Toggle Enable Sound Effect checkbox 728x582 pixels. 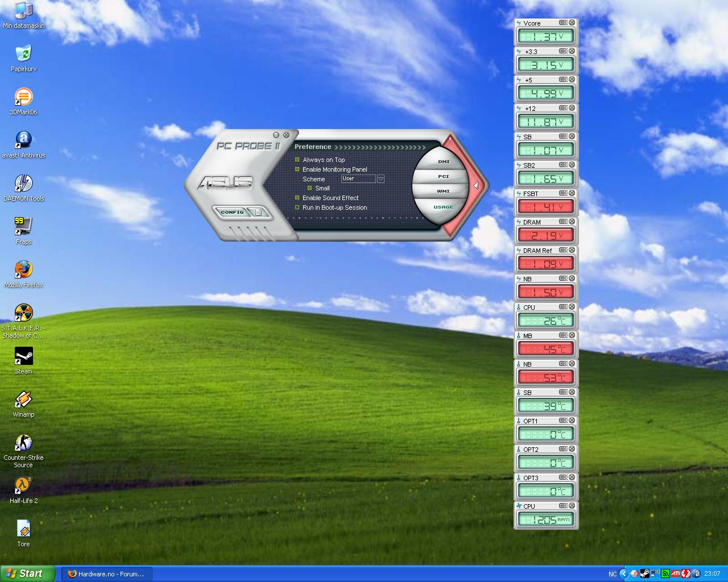297,197
